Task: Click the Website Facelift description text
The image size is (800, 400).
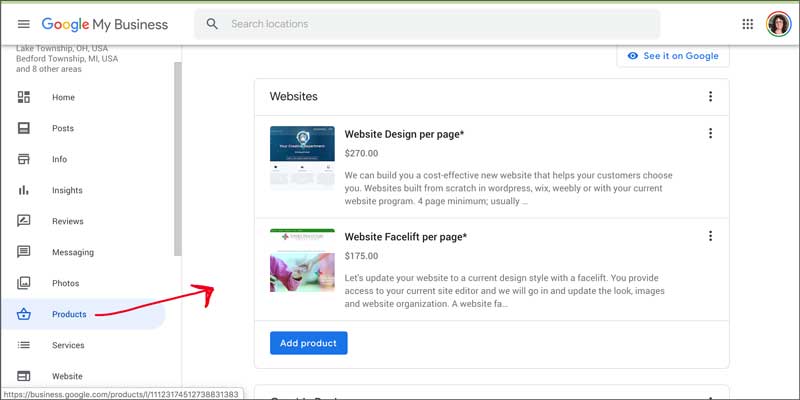Action: (505, 291)
